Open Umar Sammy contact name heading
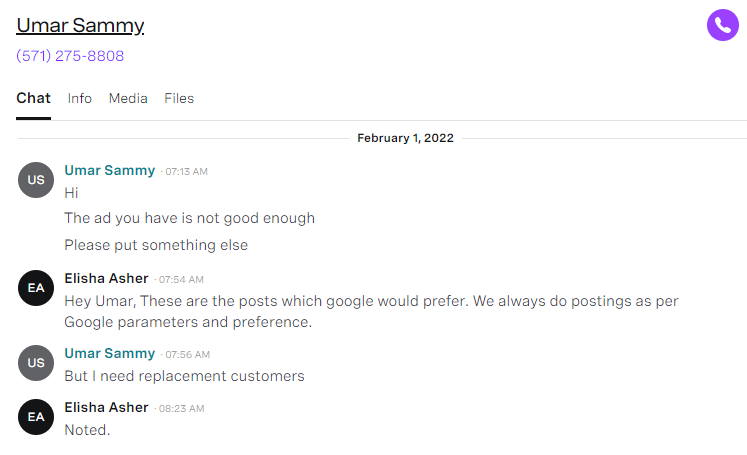This screenshot has height=455, width=747. point(80,25)
